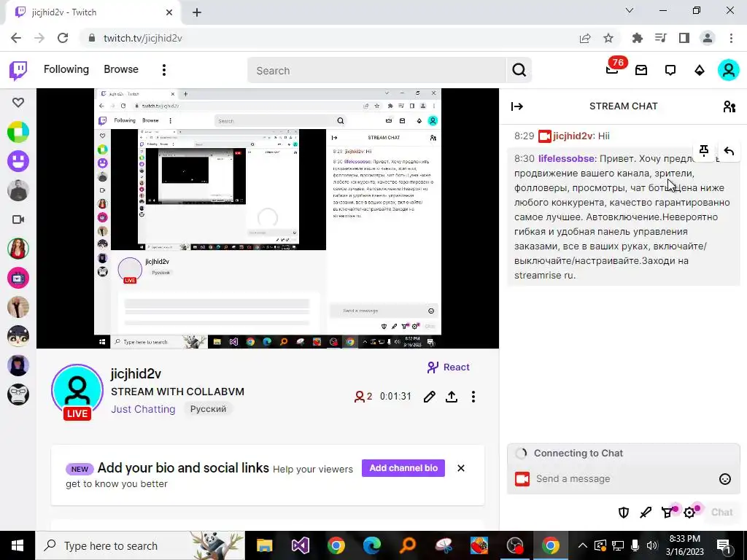The width and height of the screenshot is (747, 560).
Task: Click the taskbar volume speaker icon
Action: click(652, 545)
